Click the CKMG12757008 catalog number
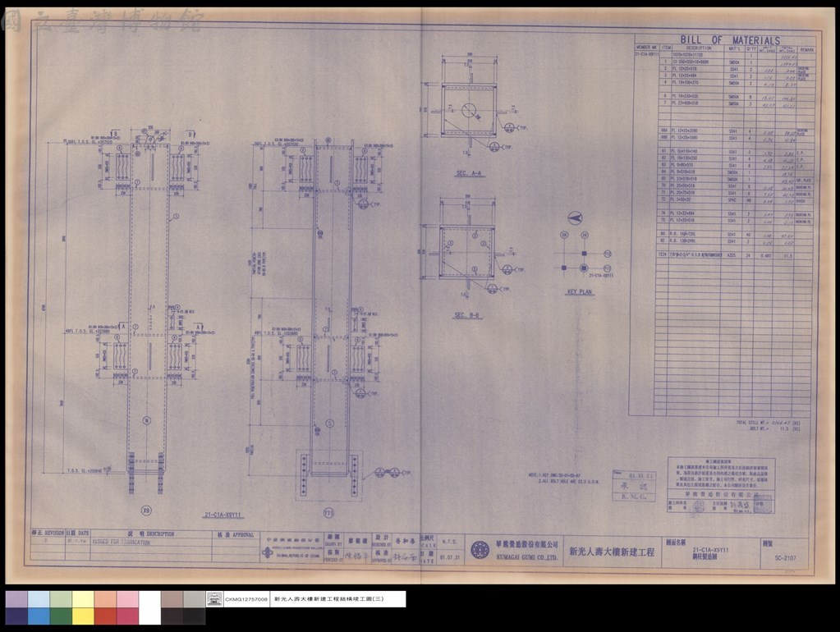The image size is (840, 632). [x=246, y=599]
